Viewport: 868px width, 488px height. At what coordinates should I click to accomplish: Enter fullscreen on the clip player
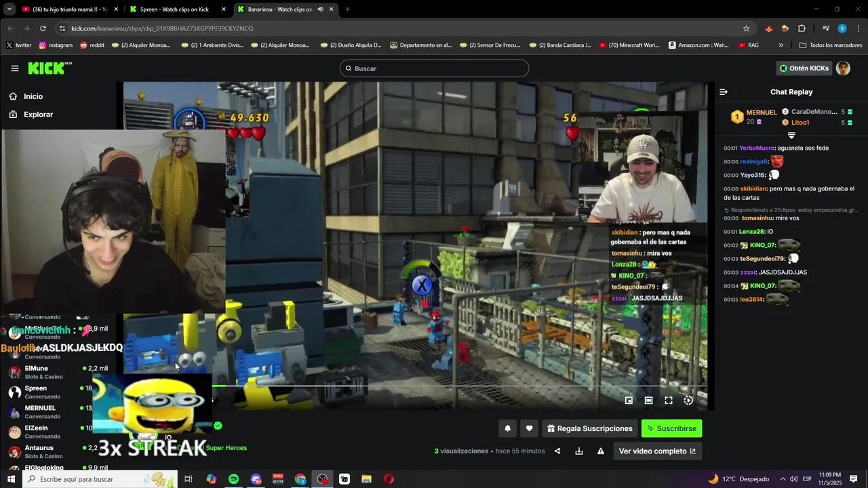tap(669, 401)
